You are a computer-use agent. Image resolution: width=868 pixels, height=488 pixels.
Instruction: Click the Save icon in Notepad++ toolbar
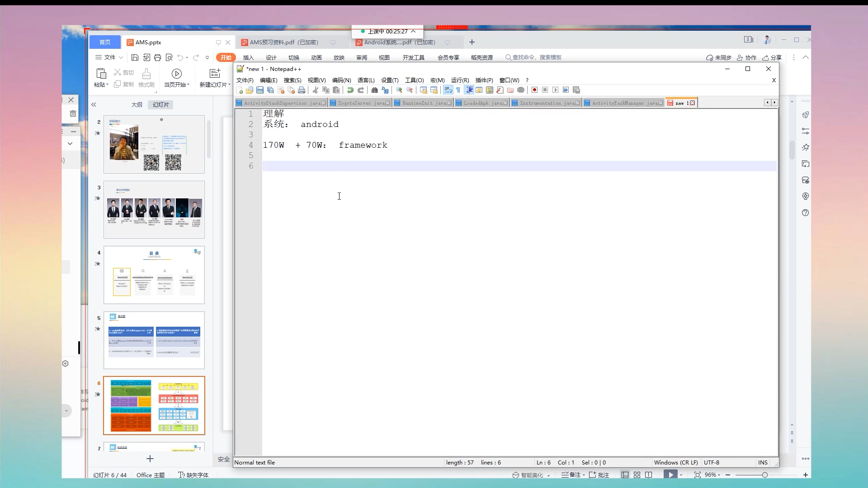260,90
